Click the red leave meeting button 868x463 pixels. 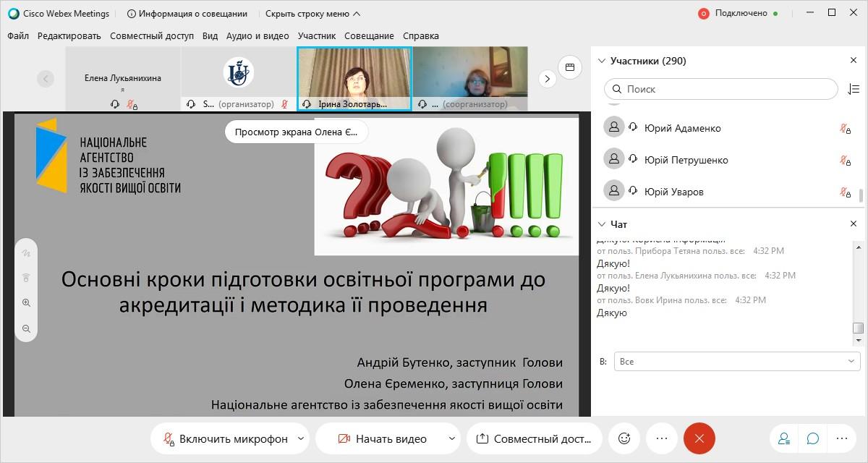coord(699,438)
